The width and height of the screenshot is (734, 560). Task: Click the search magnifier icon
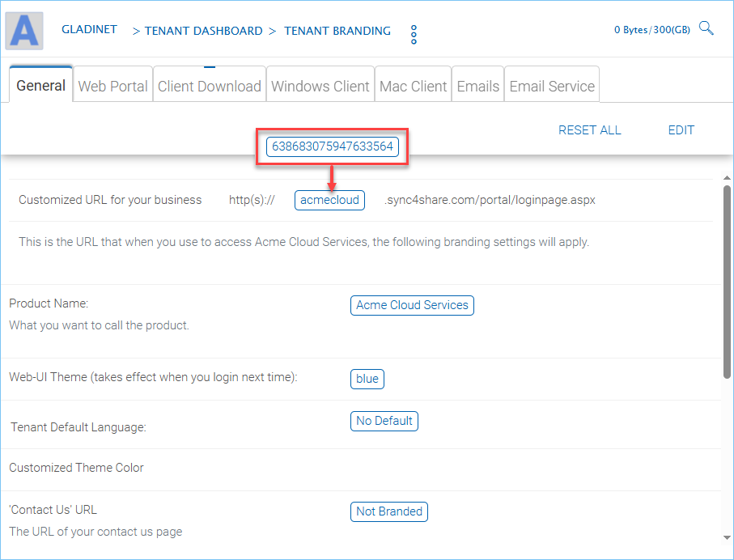tap(706, 28)
